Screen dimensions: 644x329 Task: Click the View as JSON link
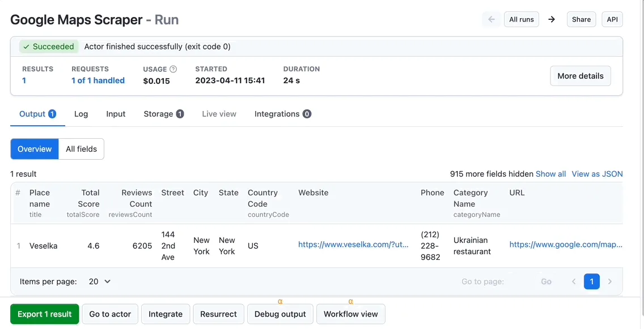pyautogui.click(x=597, y=174)
